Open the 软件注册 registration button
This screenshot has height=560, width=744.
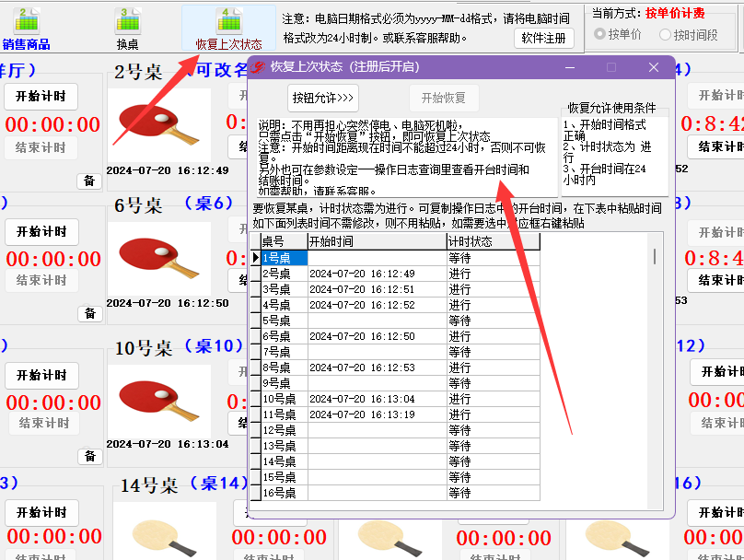point(544,38)
